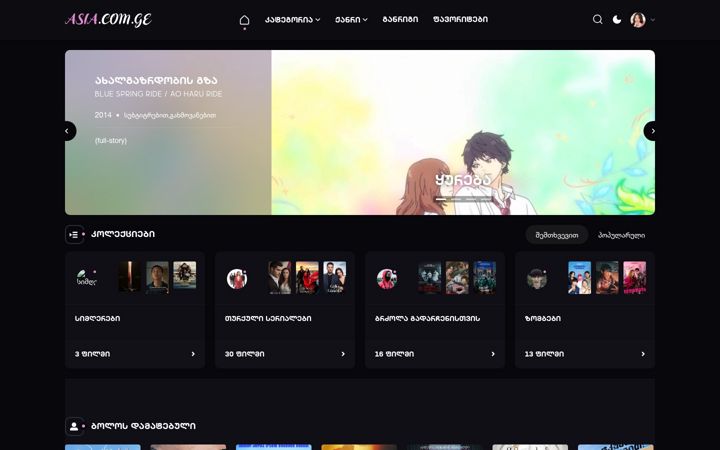
Task: Open arrow for 30 ფილმი collection
Action: [x=343, y=354]
